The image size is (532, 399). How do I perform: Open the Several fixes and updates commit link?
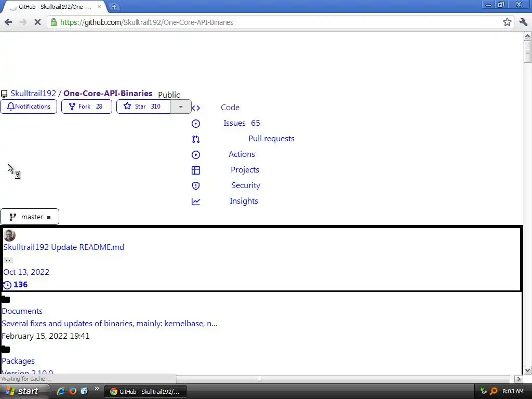tap(110, 323)
